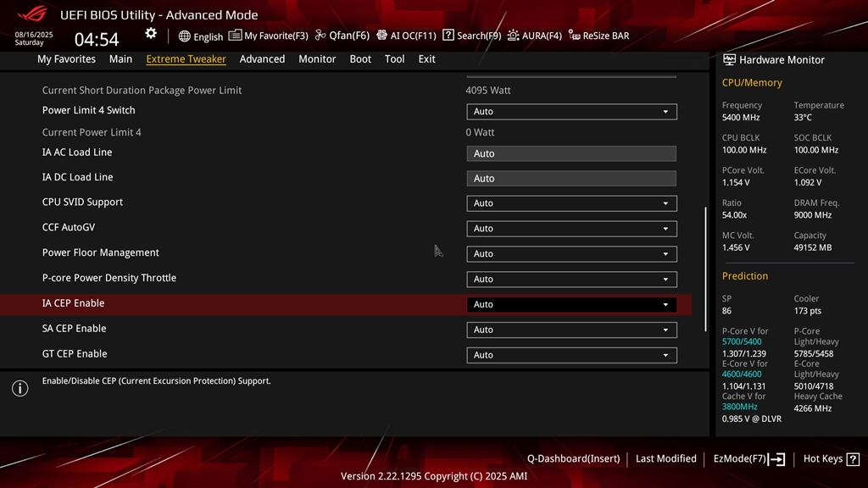
Task: Click the settings gear icon
Action: tap(151, 34)
